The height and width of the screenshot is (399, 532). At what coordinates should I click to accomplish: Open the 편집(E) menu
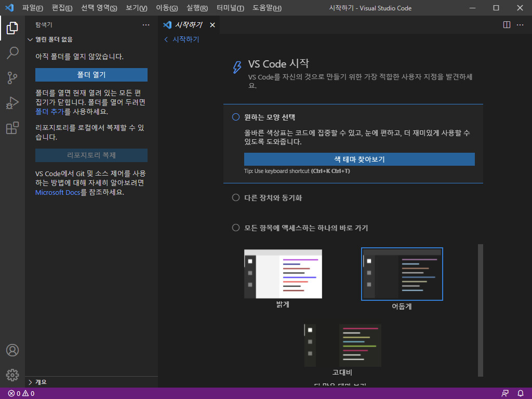(x=62, y=8)
